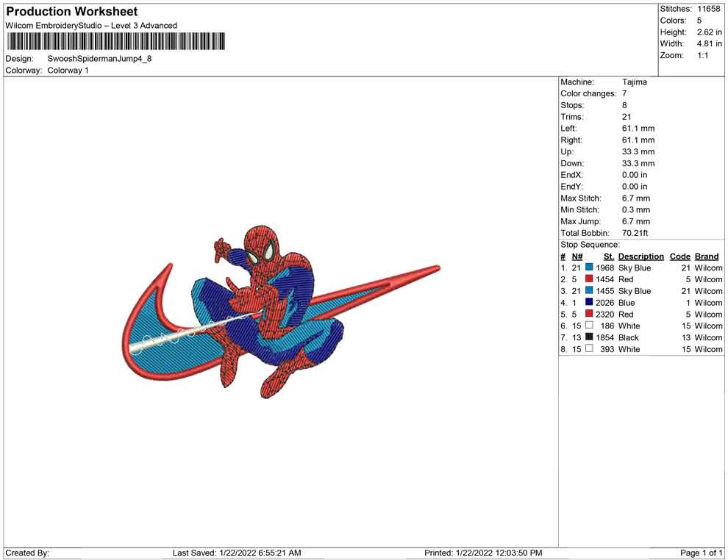
Task: Select the Left value '61.1 mm'
Action: click(x=638, y=128)
